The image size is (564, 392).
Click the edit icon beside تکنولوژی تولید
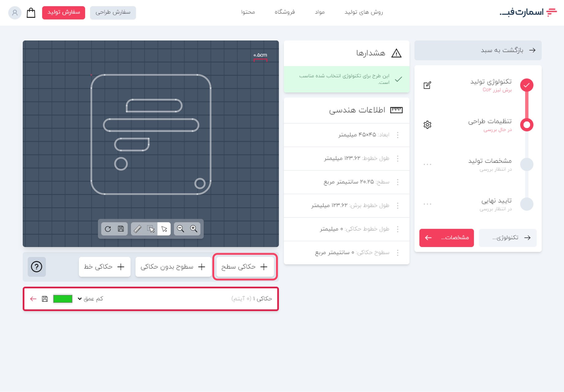point(427,85)
